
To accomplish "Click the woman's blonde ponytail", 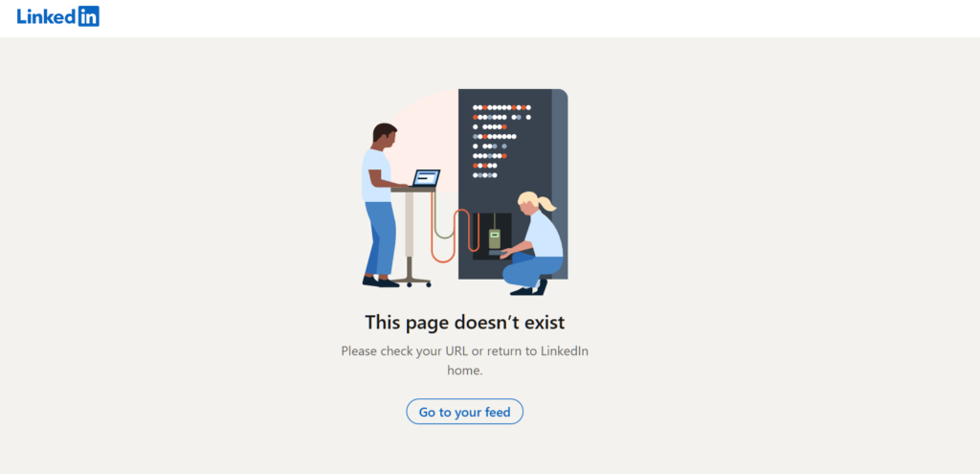I will pos(546,203).
